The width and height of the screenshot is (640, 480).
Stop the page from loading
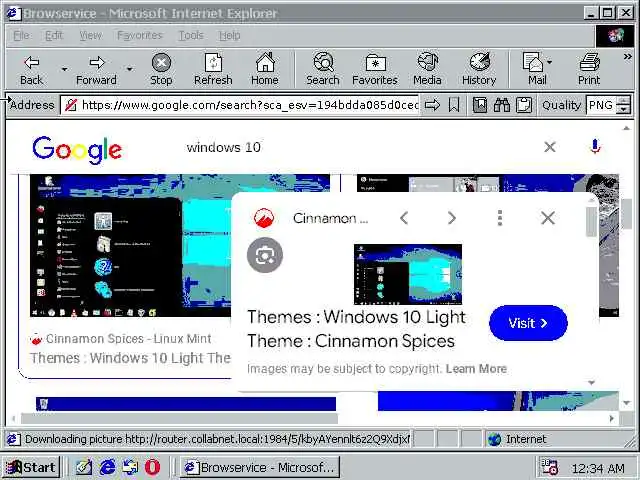(161, 69)
